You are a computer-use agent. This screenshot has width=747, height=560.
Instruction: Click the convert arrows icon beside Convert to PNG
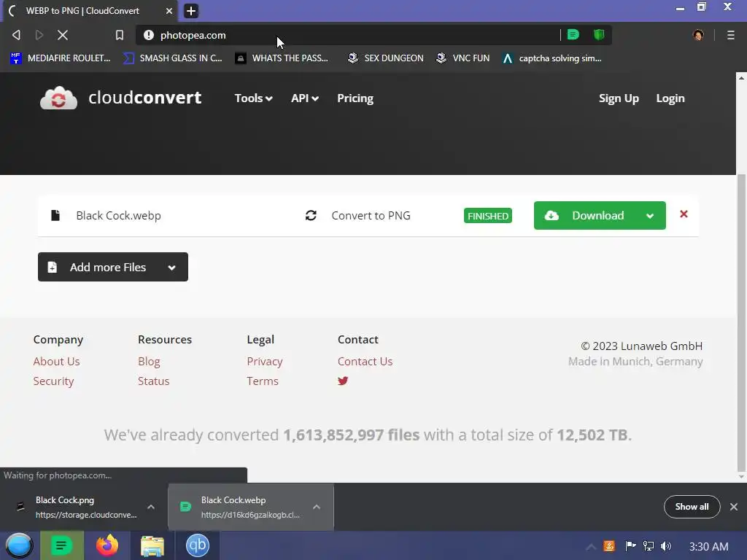pos(311,215)
